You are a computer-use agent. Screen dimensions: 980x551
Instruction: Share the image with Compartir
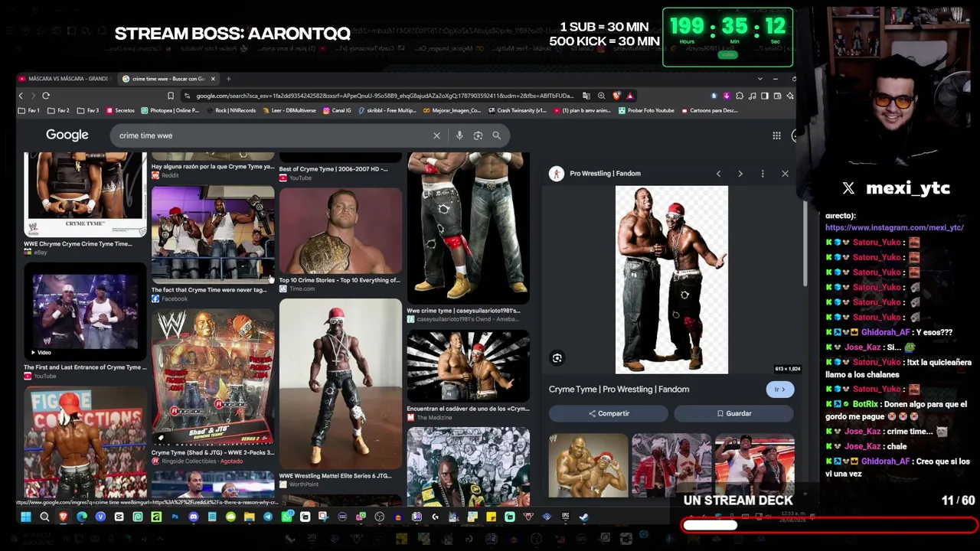609,413
